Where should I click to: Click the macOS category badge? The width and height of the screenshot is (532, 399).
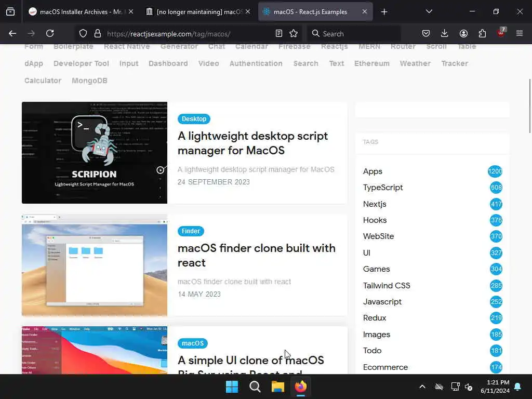pos(193,343)
